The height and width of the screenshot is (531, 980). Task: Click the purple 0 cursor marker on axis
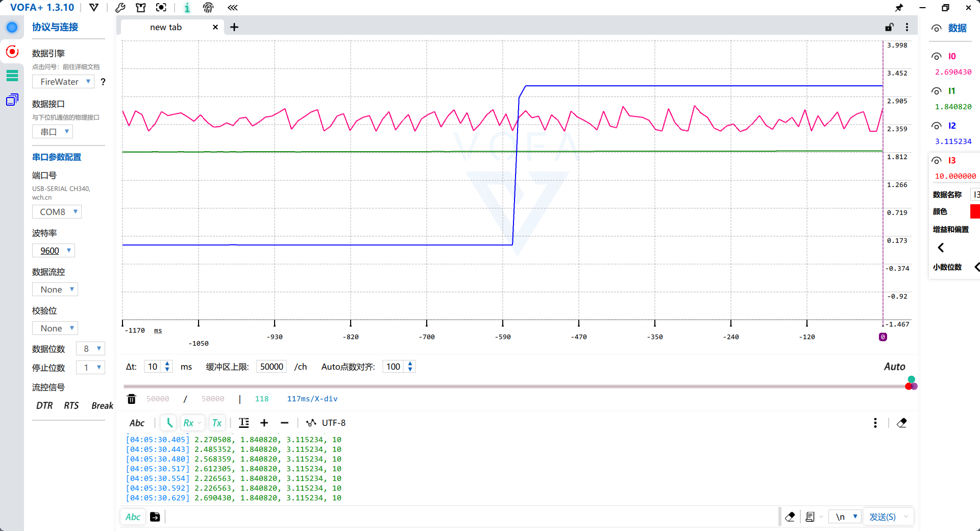click(x=883, y=336)
